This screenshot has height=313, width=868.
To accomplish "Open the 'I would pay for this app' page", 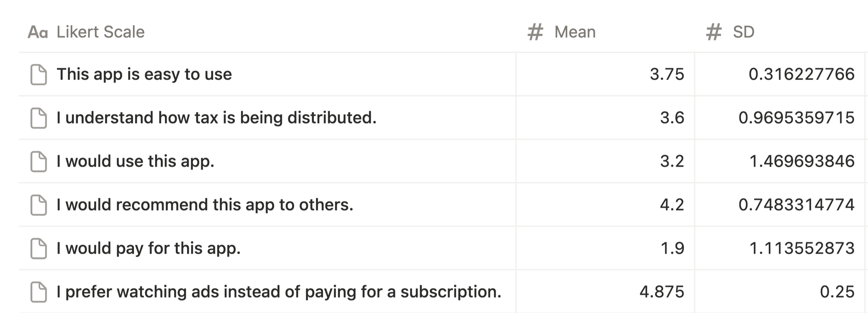I will (149, 248).
